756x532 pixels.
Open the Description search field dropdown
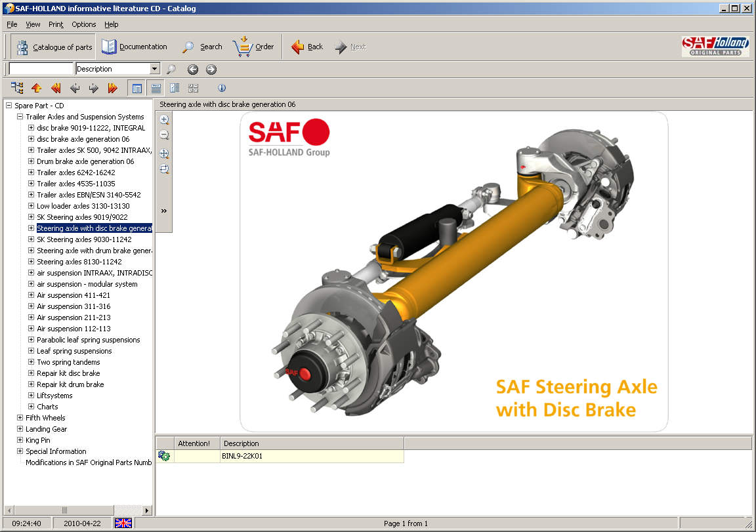coord(155,69)
